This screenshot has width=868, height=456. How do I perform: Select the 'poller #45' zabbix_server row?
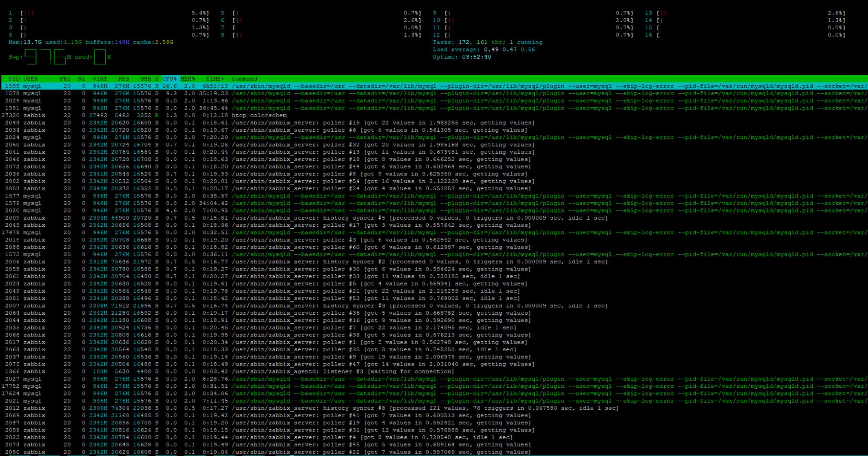(434, 444)
